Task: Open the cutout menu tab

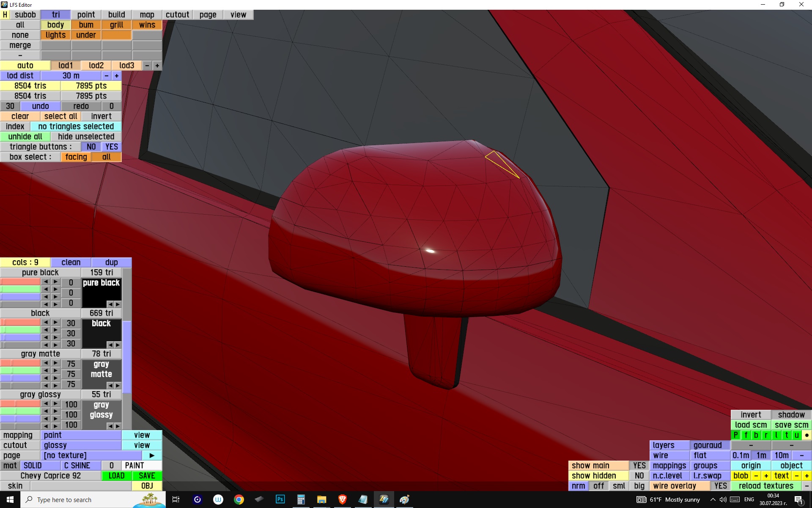Action: coord(177,14)
